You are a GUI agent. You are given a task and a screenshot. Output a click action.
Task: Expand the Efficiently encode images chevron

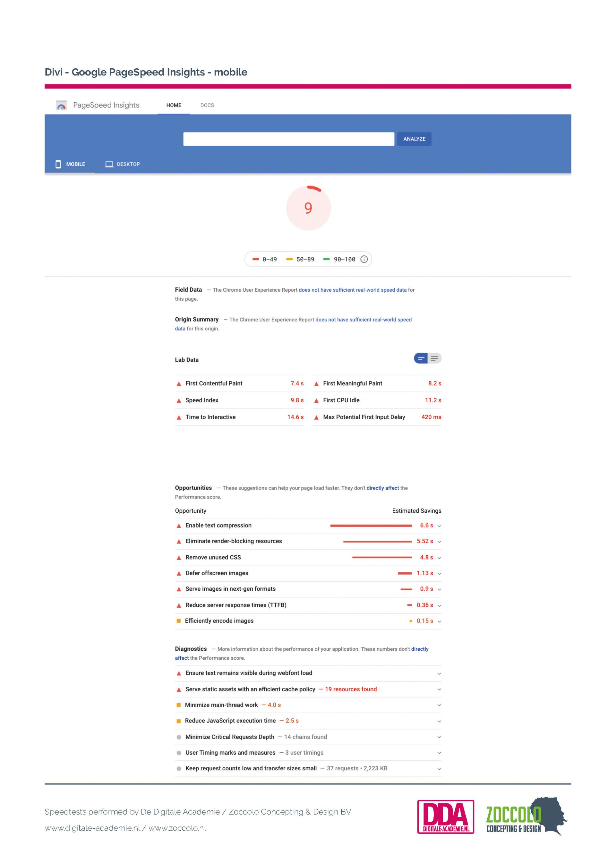click(439, 621)
